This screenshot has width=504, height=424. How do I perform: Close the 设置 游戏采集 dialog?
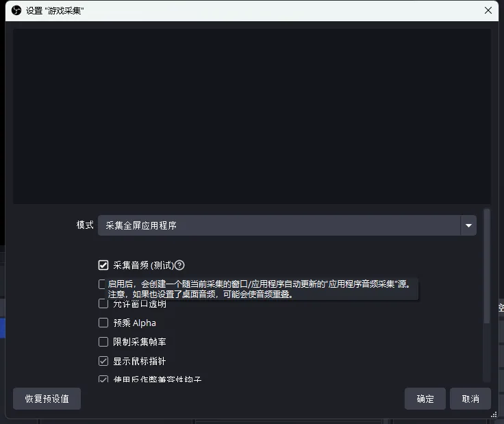488,10
